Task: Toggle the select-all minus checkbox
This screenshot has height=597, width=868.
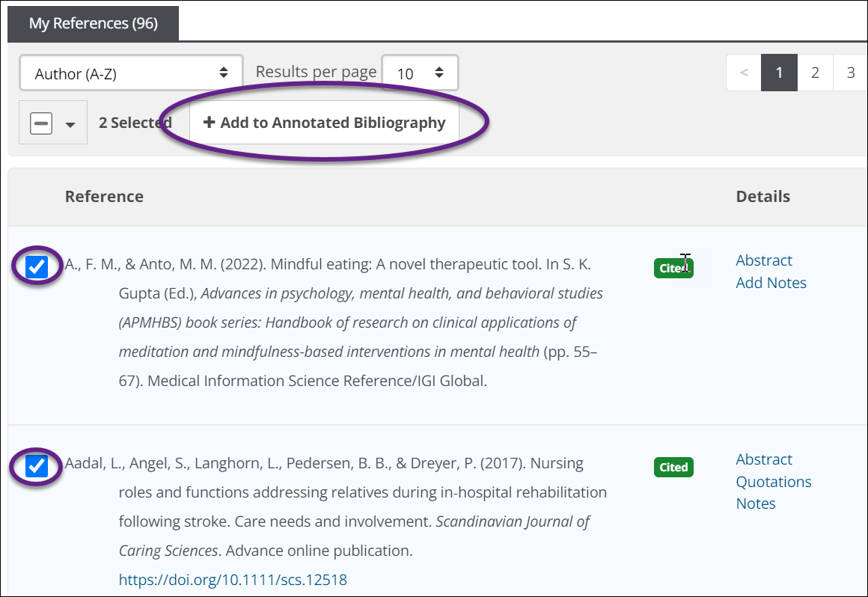Action: click(x=41, y=123)
